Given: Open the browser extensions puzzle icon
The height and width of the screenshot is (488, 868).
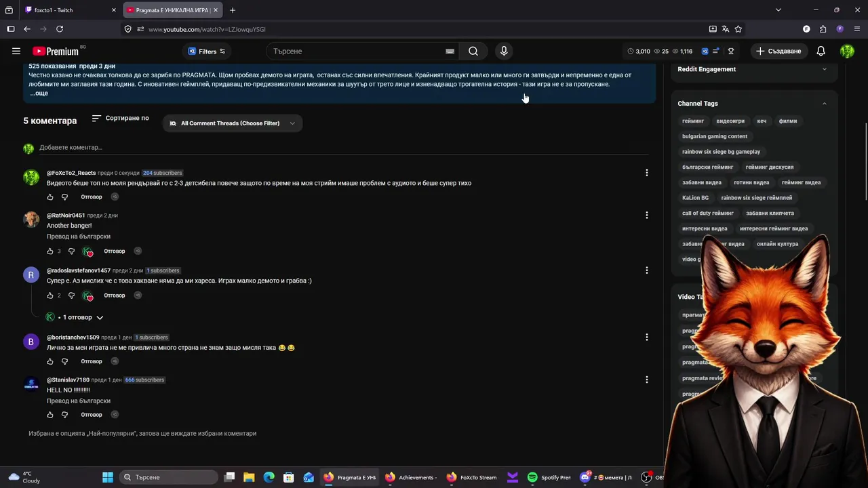Looking at the screenshot, I should tap(823, 29).
